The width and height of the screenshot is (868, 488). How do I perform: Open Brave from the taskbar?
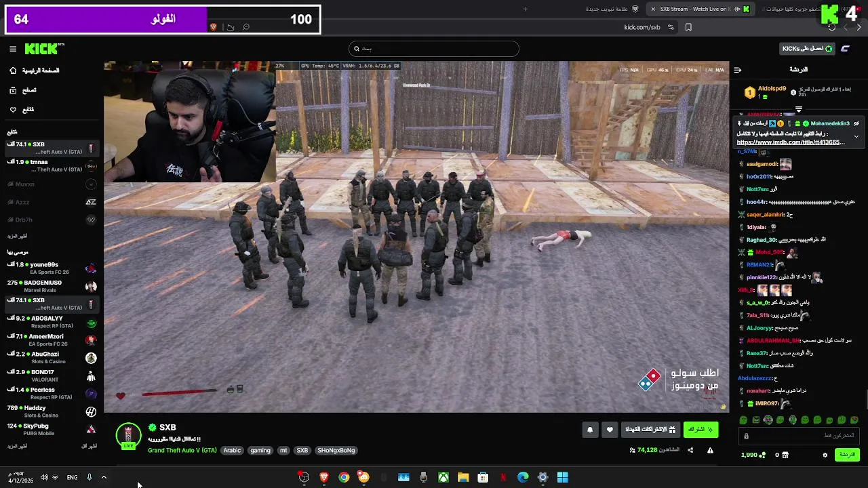tap(324, 477)
